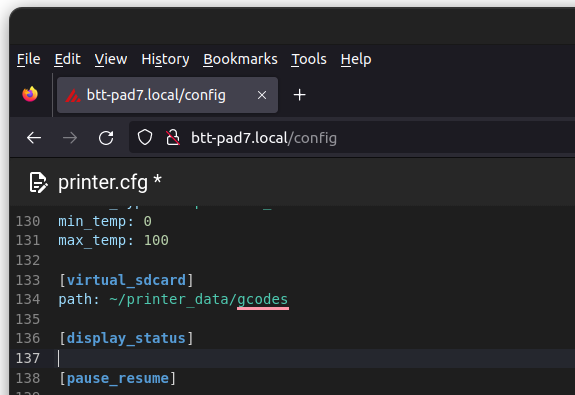This screenshot has width=575, height=395.
Task: Open a new tab with plus button
Action: coord(300,95)
